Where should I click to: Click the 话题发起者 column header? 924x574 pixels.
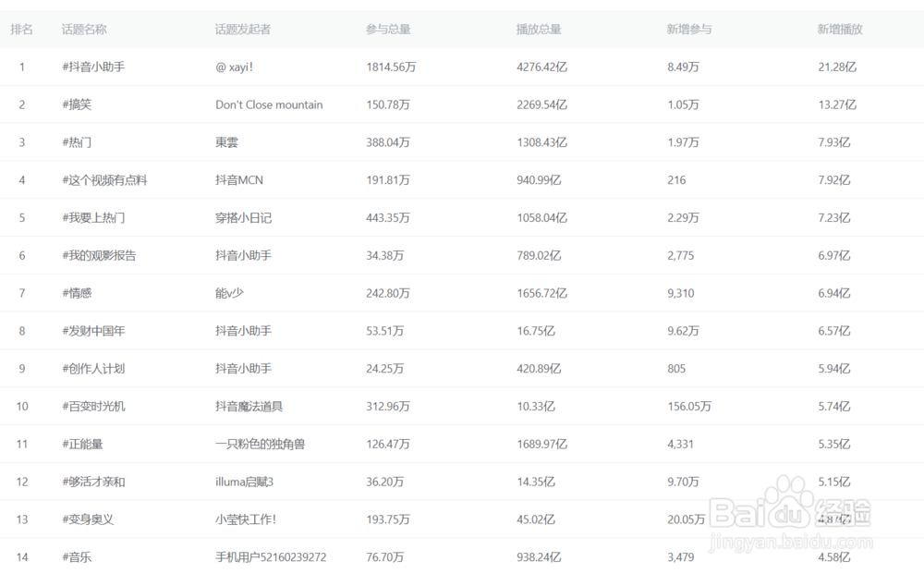tap(243, 30)
